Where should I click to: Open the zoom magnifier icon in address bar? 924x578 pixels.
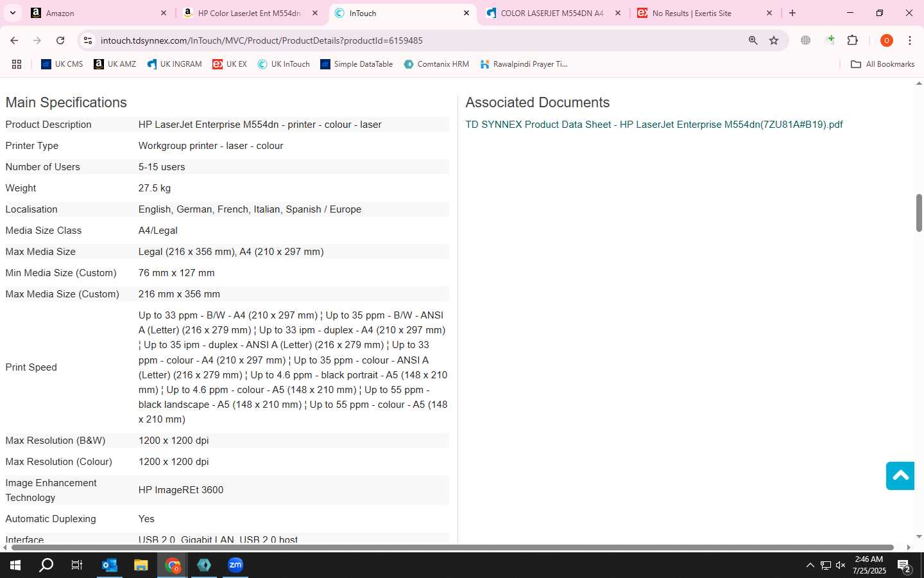tap(753, 40)
